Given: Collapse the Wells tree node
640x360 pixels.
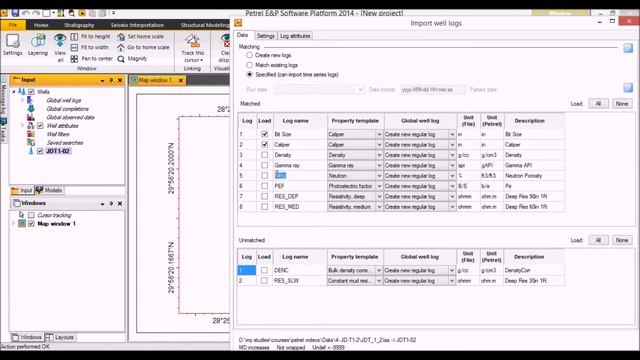Looking at the screenshot, I should pyautogui.click(x=14, y=91).
